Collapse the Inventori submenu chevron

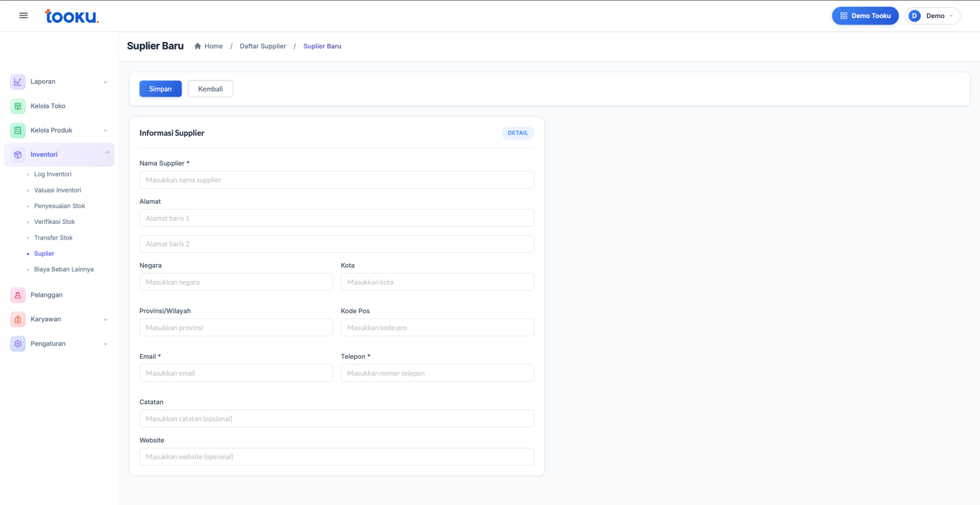tap(107, 153)
